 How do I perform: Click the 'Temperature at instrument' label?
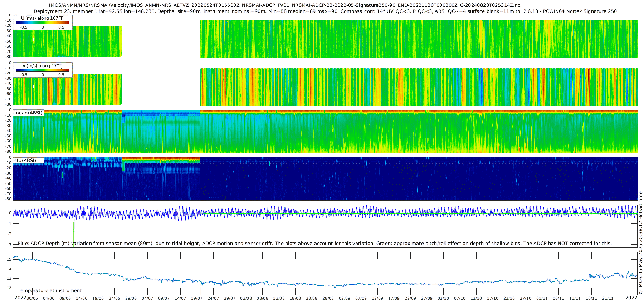click(x=49, y=290)
